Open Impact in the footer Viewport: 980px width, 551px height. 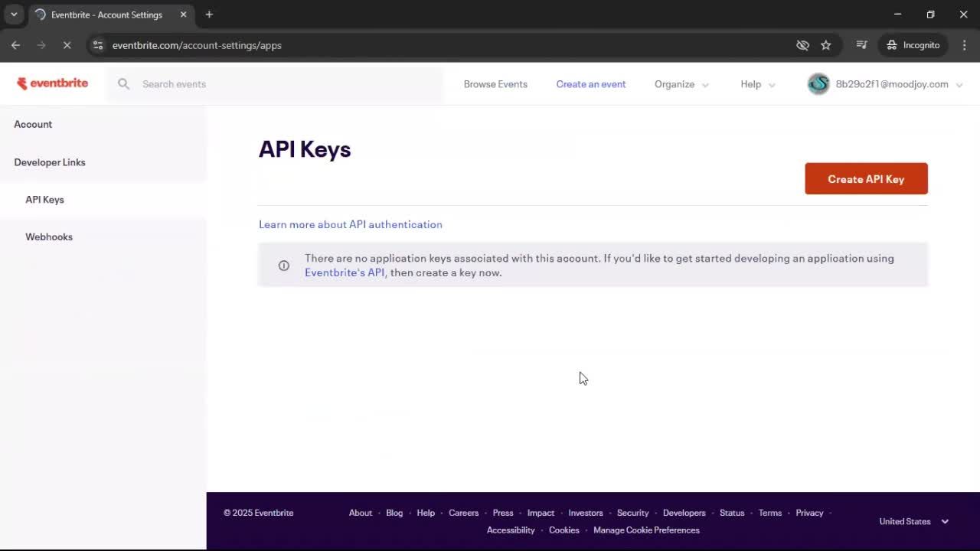pos(541,513)
